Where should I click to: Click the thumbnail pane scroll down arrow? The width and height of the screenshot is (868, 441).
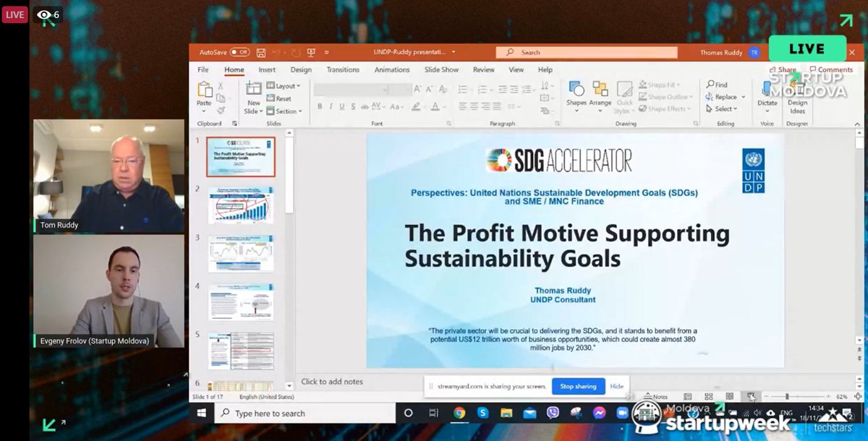click(x=289, y=386)
